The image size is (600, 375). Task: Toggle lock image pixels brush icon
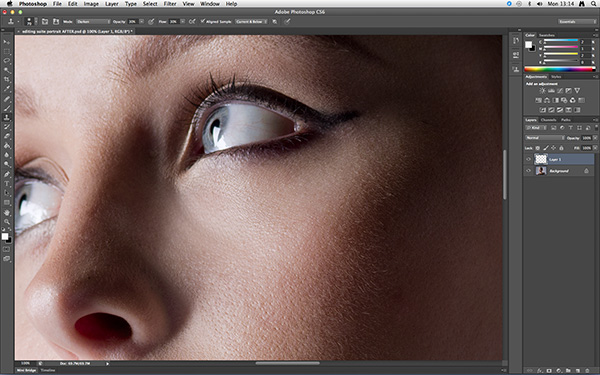pos(546,148)
